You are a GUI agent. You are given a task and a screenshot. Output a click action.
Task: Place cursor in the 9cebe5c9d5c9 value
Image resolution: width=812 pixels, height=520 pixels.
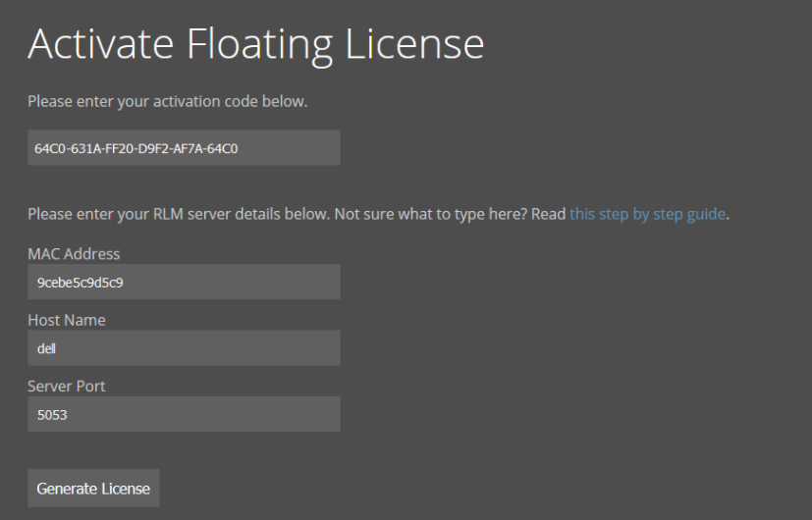tap(81, 283)
